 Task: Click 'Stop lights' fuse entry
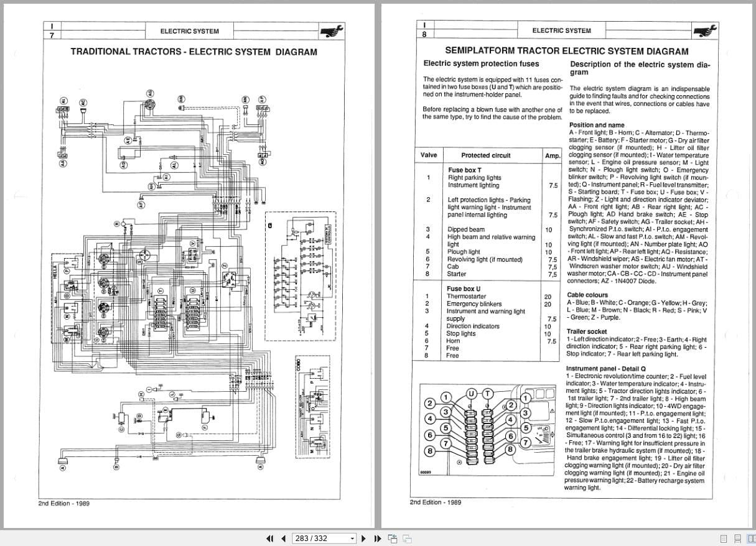pyautogui.click(x=461, y=334)
